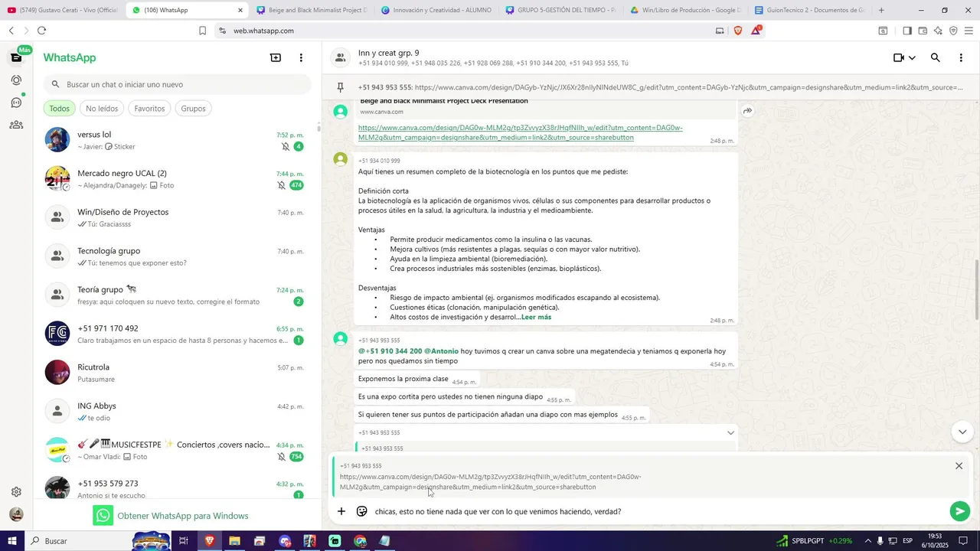Click the pinned message pin icon
Viewport: 980px width, 551px height.
[340, 87]
